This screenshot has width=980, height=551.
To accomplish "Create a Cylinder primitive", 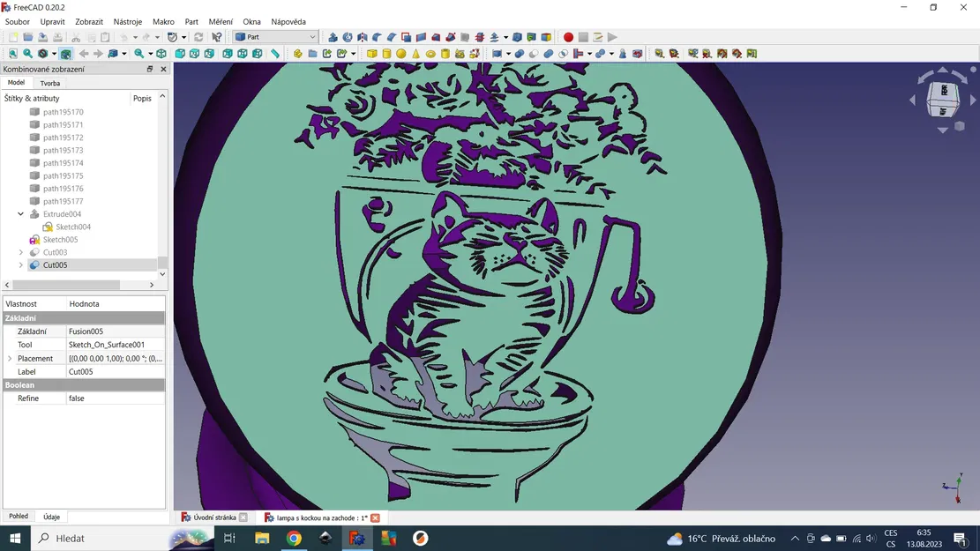I will (x=386, y=54).
